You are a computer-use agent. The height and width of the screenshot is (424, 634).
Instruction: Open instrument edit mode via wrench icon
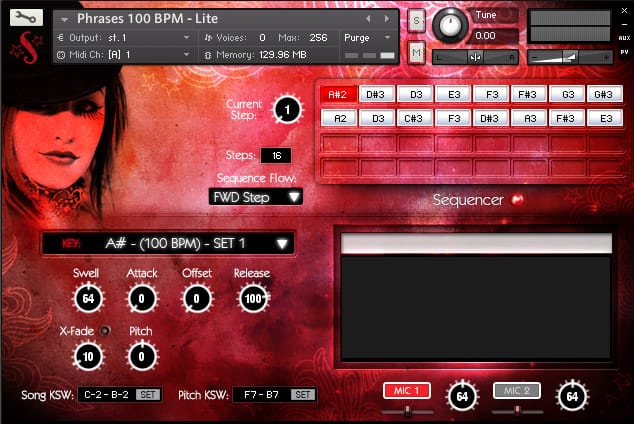(x=26, y=18)
